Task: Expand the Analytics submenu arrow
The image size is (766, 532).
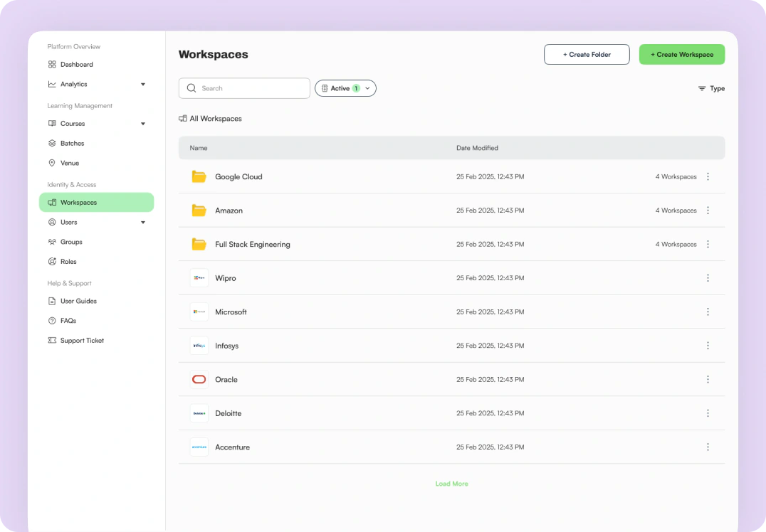Action: 143,85
